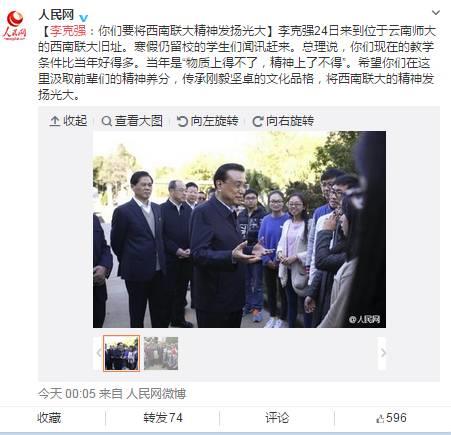Collapse the image with 收起

pos(68,121)
